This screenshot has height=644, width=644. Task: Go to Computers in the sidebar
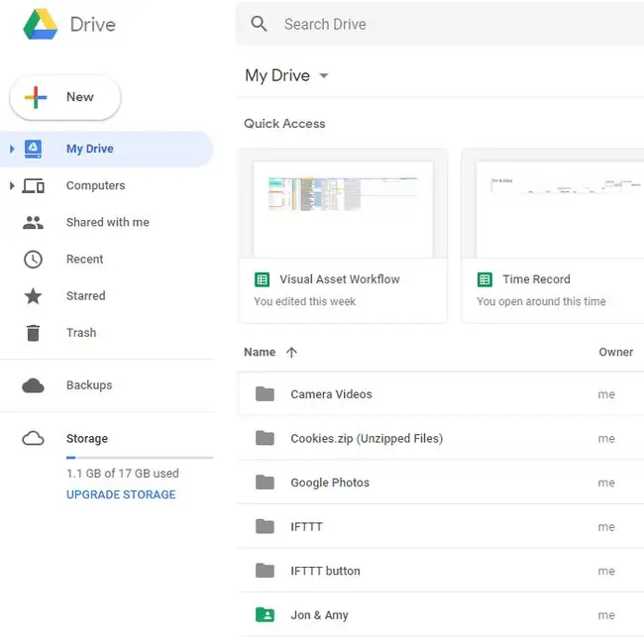coord(96,185)
